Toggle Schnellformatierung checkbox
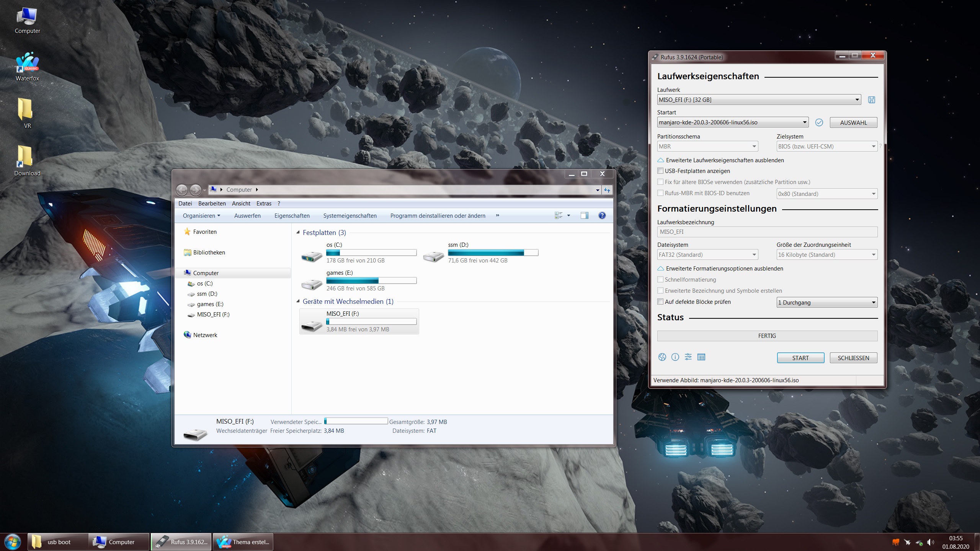This screenshot has height=551, width=980. [x=660, y=279]
